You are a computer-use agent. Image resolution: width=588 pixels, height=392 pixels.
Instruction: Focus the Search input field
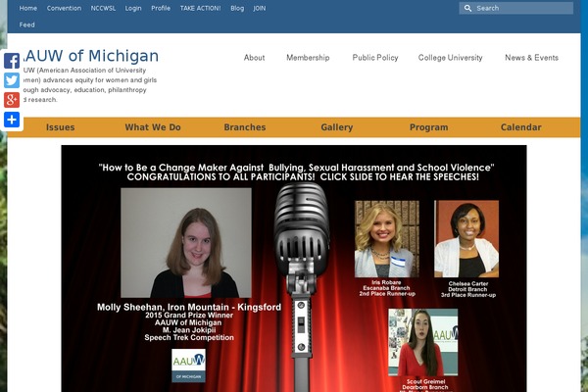516,8
